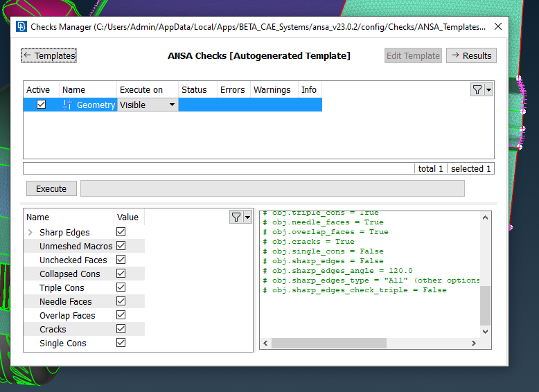539x392 pixels.
Task: Click the script pane scroll right arrow
Action: point(474,343)
